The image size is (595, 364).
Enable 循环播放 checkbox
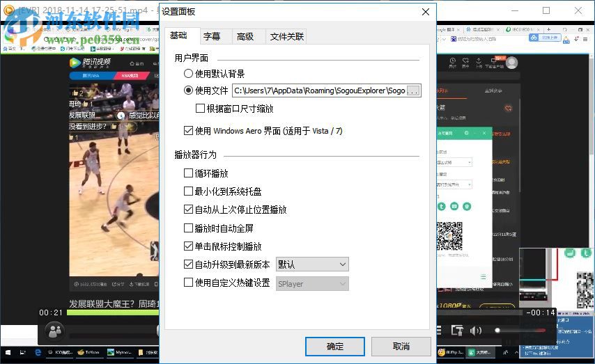click(188, 173)
